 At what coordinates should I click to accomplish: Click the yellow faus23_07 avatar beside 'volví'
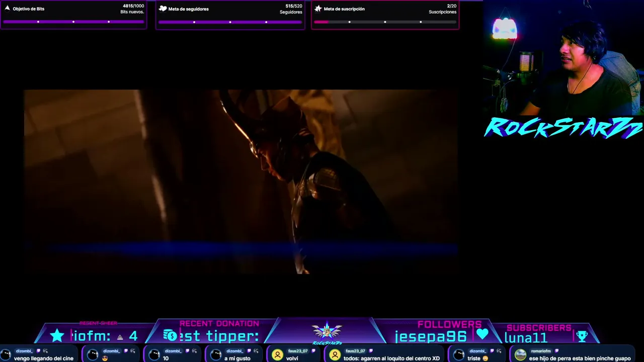pos(277,355)
